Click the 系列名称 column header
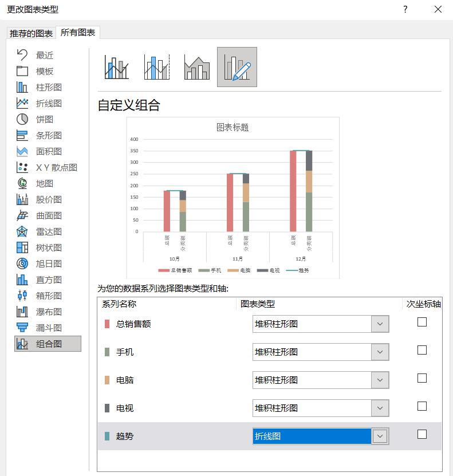Viewport: 453px width, 476px height. (119, 304)
